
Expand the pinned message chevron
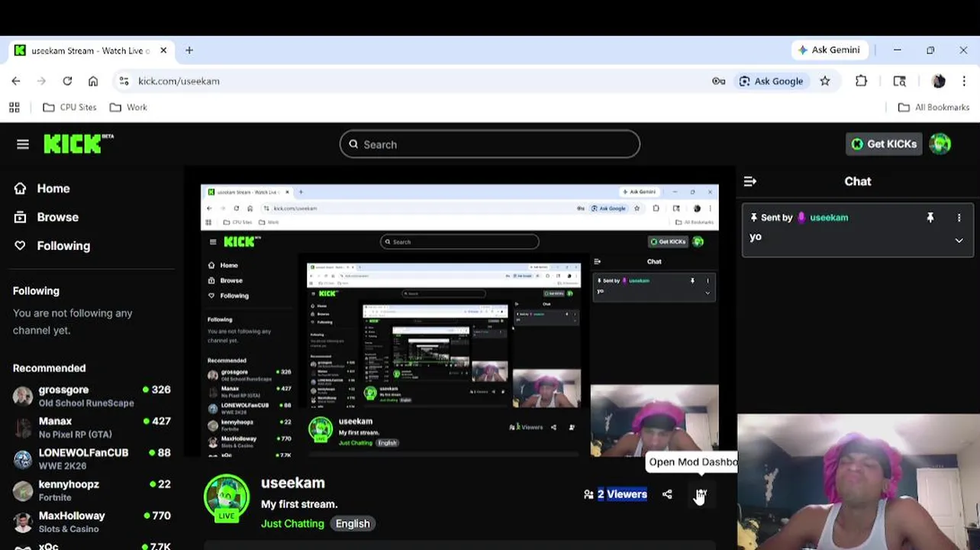pos(959,241)
